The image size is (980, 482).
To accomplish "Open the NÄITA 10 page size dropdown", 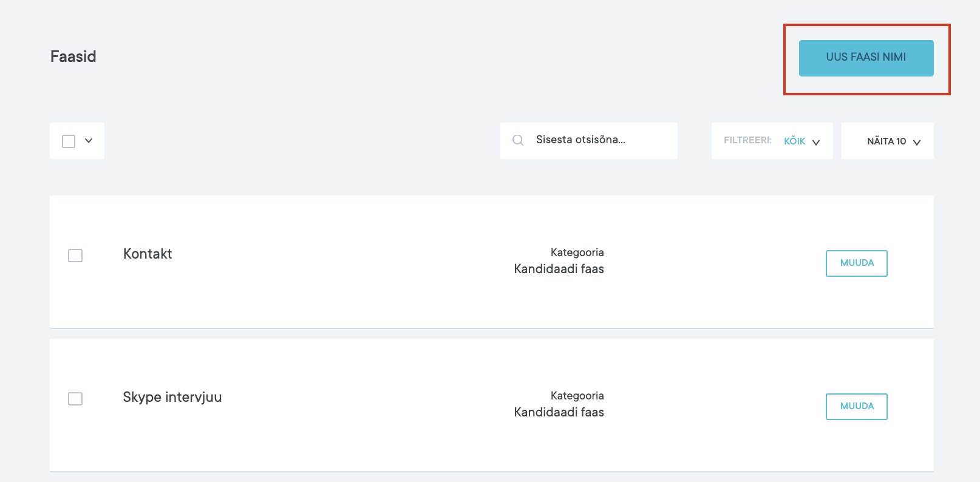I will click(886, 141).
